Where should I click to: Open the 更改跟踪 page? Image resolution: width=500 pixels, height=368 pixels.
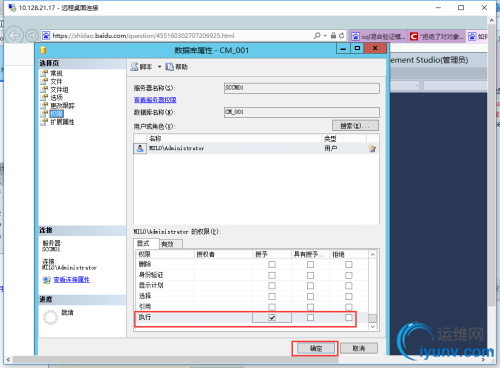click(62, 106)
